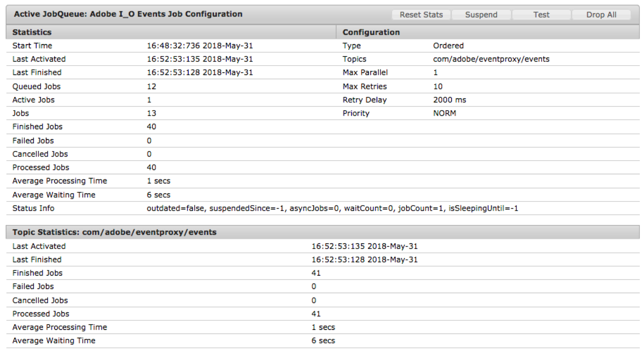The width and height of the screenshot is (644, 354).
Task: Select the Active JobQueue title text
Action: 128,14
